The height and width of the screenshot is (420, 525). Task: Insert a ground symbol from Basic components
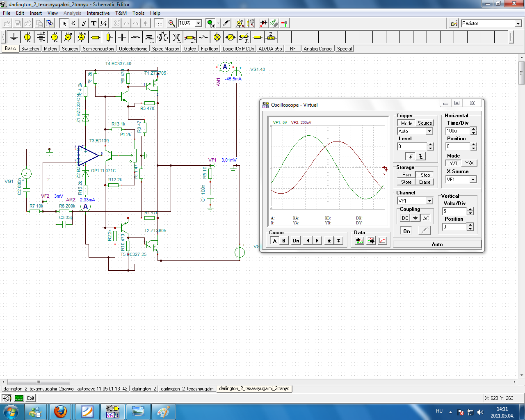[14, 37]
